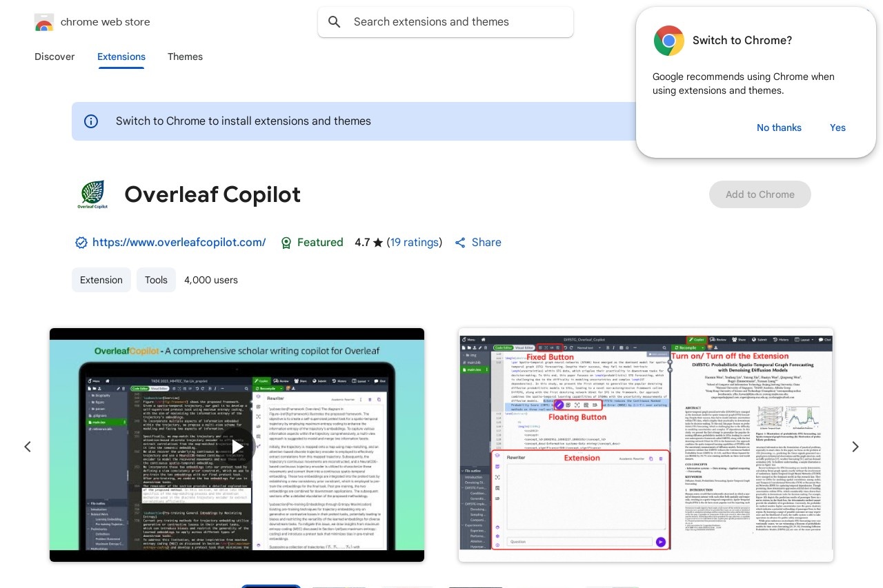Open the second screenshot with Fixed Button annotations
The image size is (883, 588).
[x=646, y=445]
